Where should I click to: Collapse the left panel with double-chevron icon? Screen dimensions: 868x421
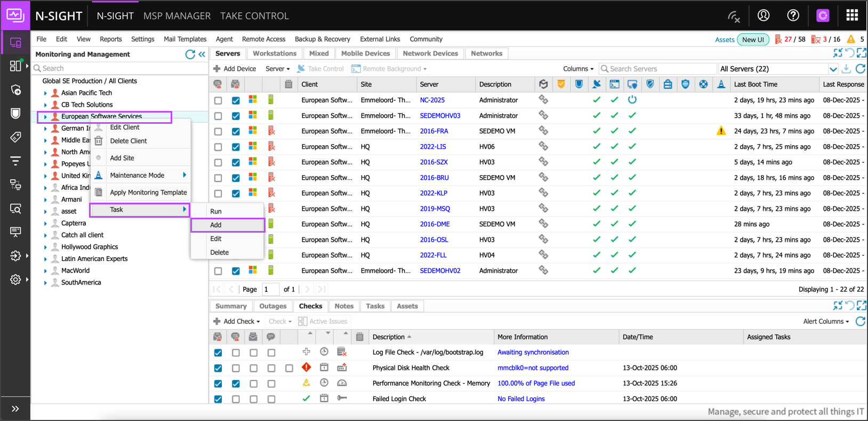202,54
